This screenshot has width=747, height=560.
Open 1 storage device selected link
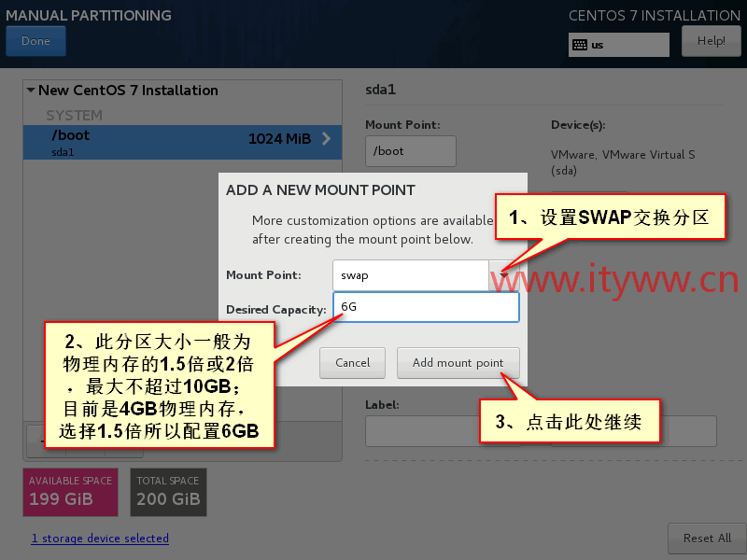pyautogui.click(x=100, y=539)
